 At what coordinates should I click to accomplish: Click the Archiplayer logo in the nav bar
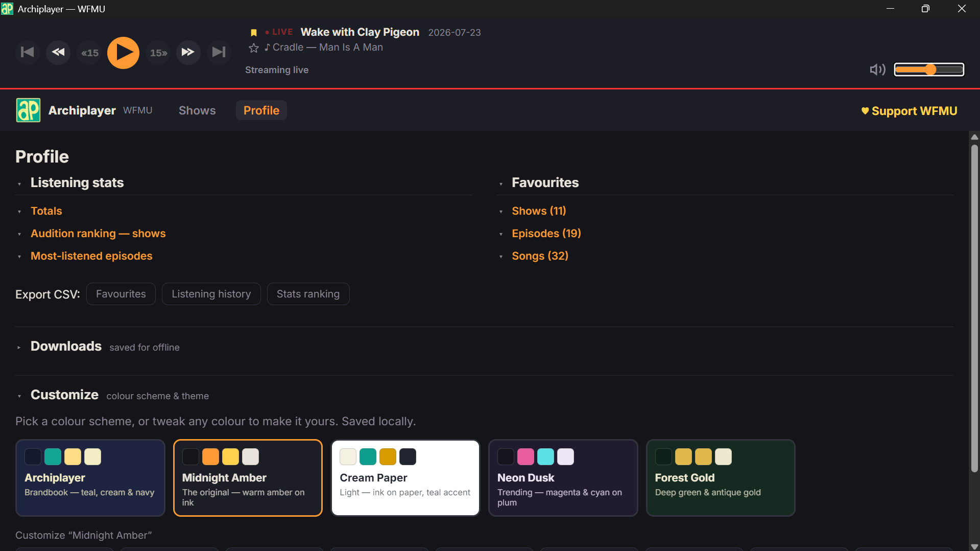pyautogui.click(x=29, y=110)
